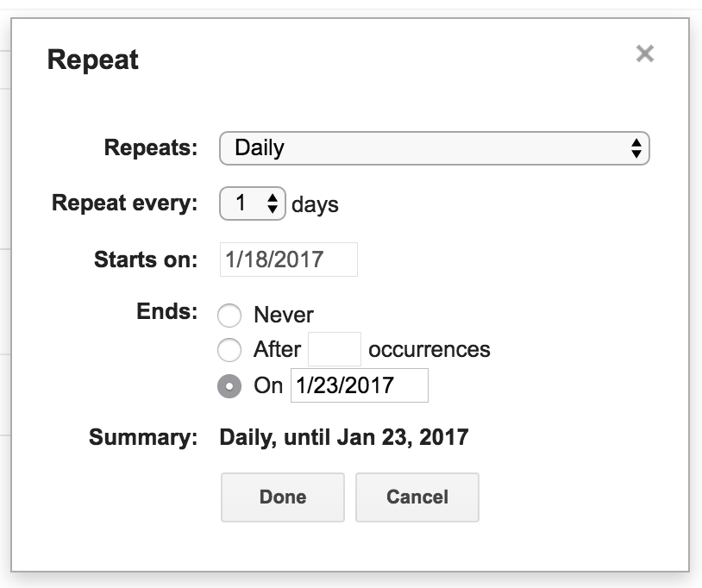Close the Repeat dialog with the X
The height and width of the screenshot is (588, 702).
pyautogui.click(x=644, y=54)
